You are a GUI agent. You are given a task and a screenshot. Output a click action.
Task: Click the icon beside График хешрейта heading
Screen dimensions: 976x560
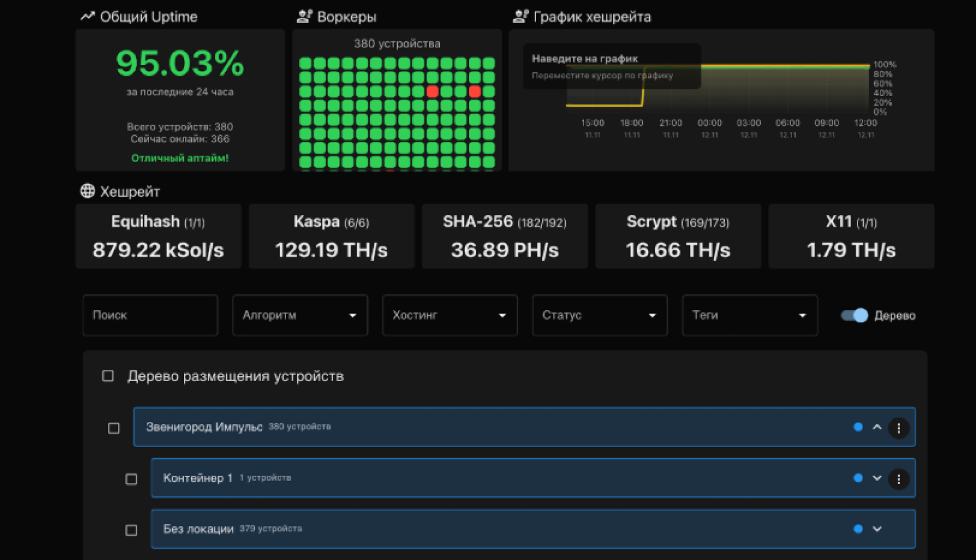point(520,16)
